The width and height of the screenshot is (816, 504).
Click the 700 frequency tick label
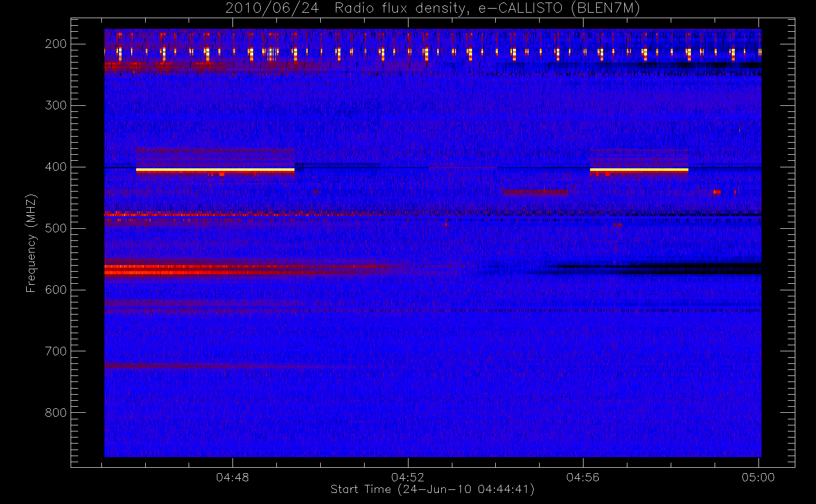click(56, 351)
